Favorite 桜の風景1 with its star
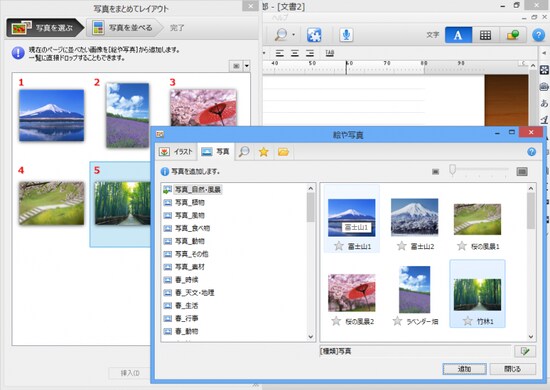Viewport: 550px width, 390px height. tap(462, 246)
